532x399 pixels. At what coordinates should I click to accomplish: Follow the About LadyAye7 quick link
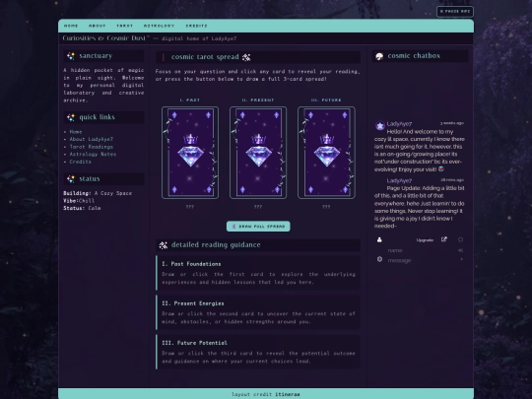(x=92, y=139)
